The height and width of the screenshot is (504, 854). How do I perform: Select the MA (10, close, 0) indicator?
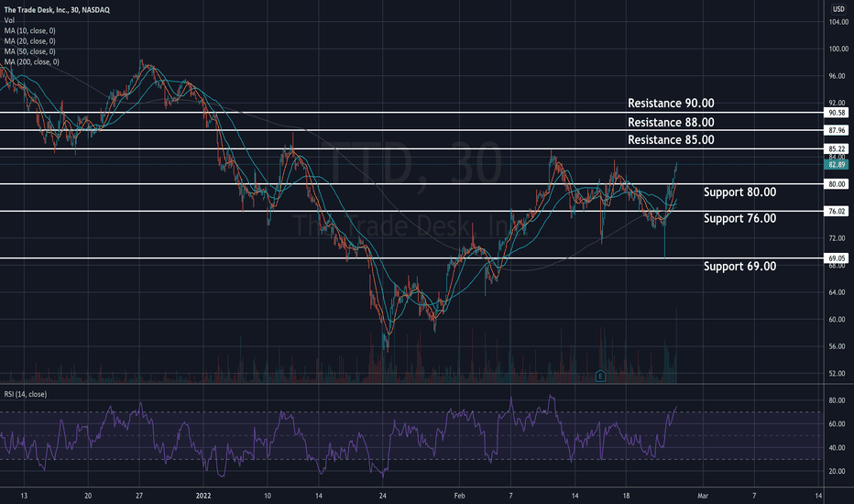[x=30, y=30]
